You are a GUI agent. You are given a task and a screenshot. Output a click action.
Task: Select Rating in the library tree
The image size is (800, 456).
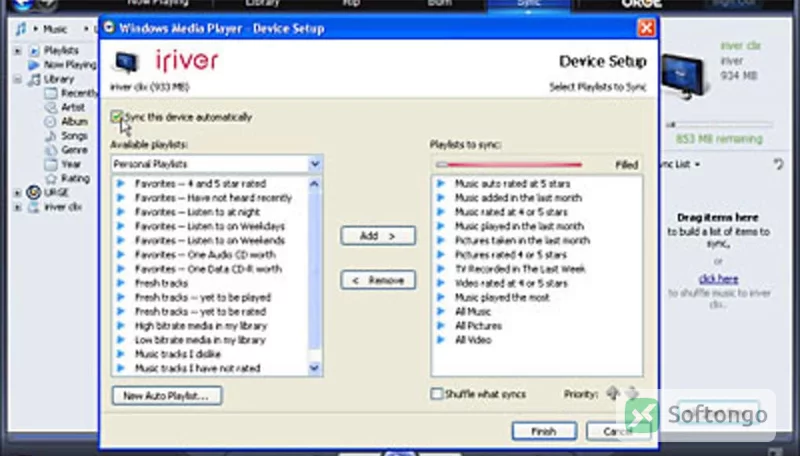tap(76, 179)
